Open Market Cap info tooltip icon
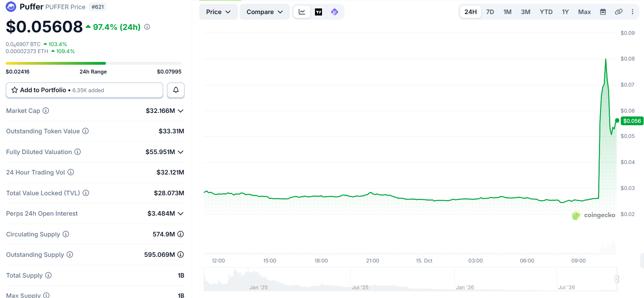 (46, 110)
